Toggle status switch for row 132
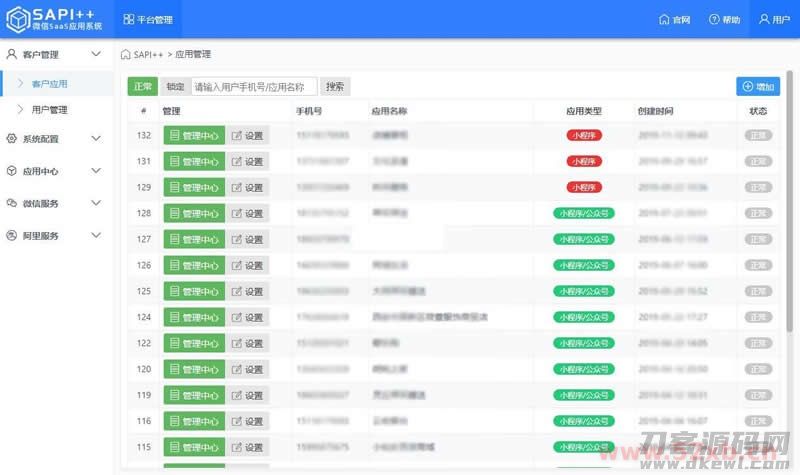The height and width of the screenshot is (475, 800). click(x=758, y=135)
